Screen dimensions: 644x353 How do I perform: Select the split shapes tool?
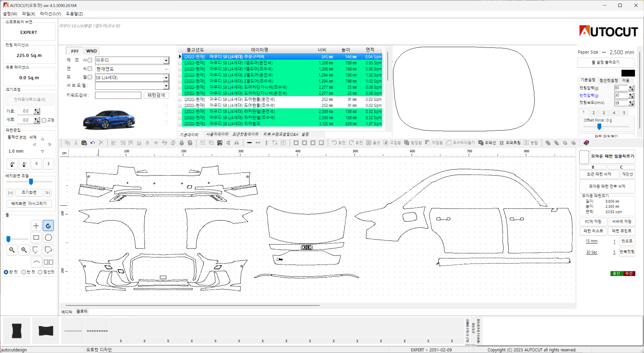48,262
